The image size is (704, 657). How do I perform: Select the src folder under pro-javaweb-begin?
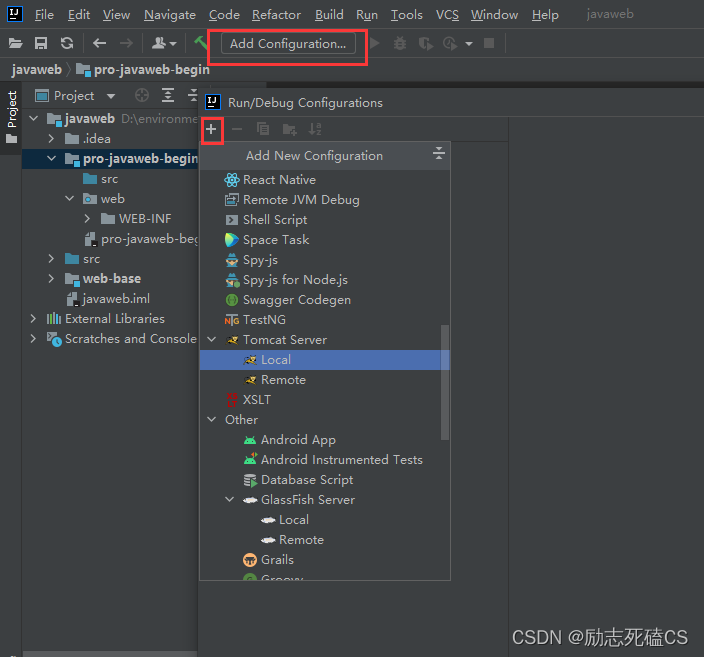click(x=101, y=179)
